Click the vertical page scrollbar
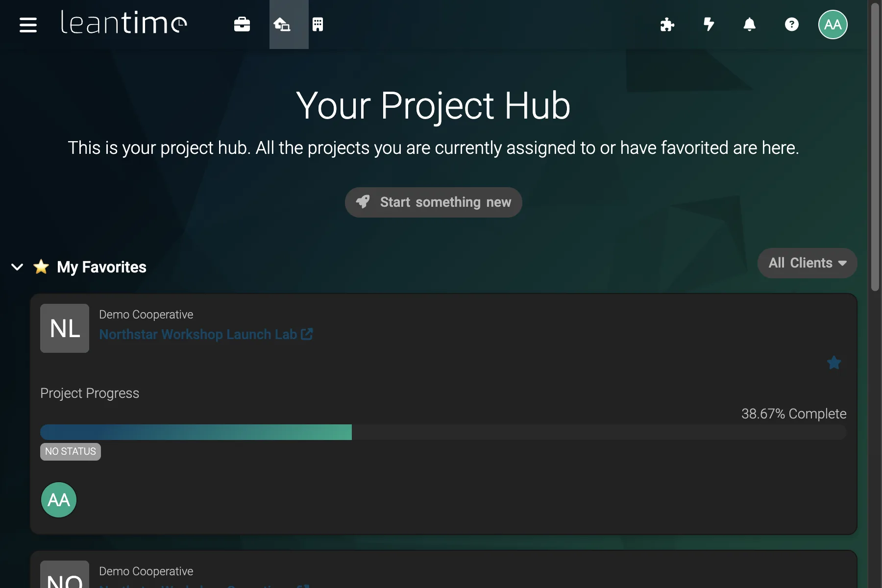This screenshot has height=588, width=882. tap(875, 147)
